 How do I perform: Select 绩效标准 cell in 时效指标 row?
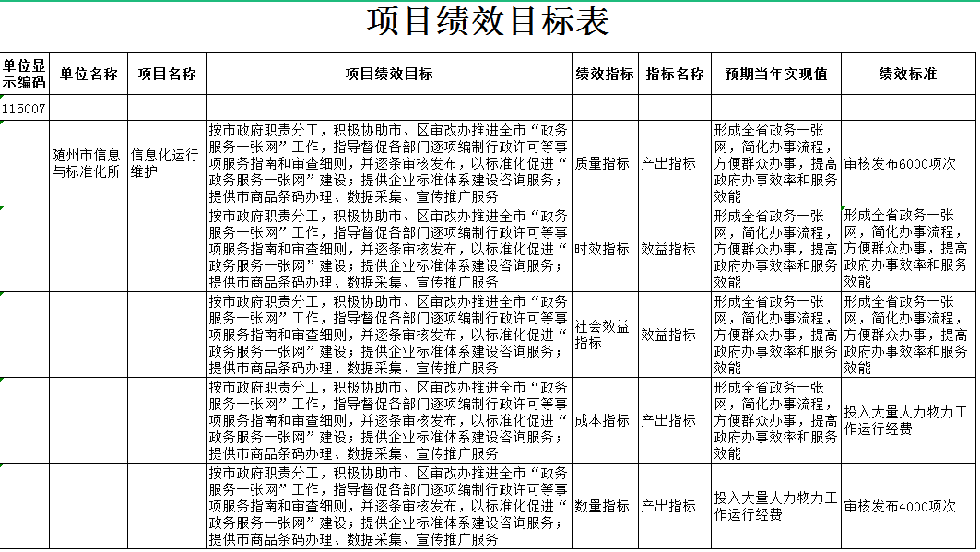coord(908,249)
